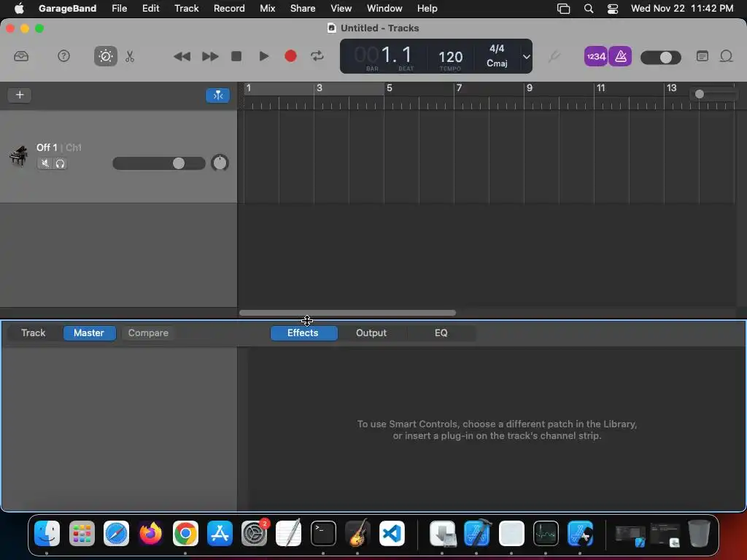Select the Master tab
The image size is (747, 560).
tap(89, 332)
